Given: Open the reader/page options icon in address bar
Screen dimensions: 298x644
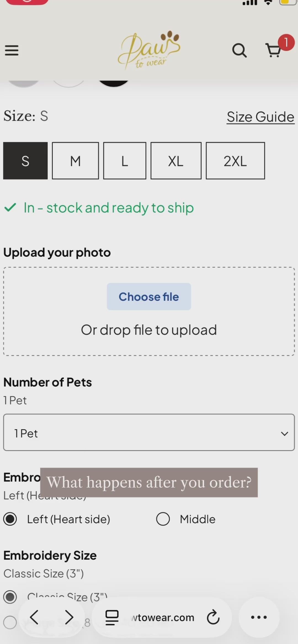Looking at the screenshot, I should pyautogui.click(x=112, y=617).
